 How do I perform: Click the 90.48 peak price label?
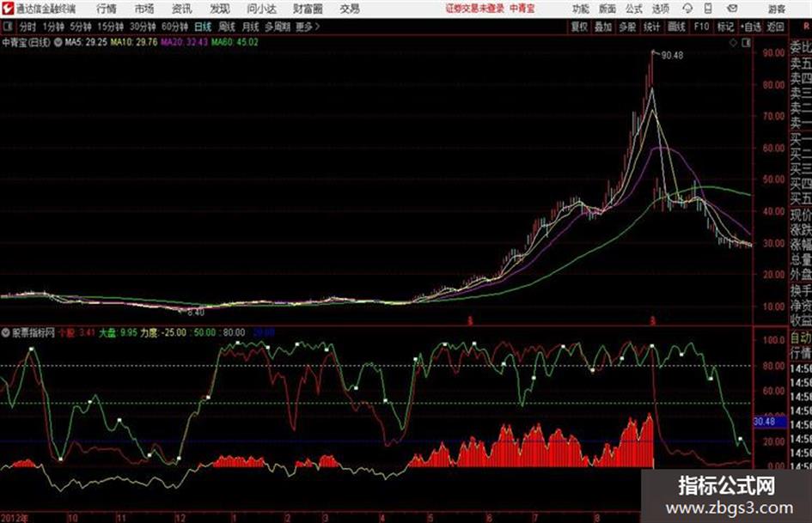672,56
